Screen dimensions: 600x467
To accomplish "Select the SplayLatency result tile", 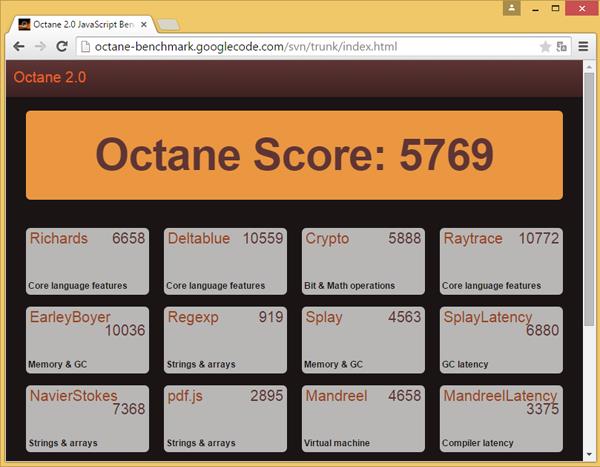I will coord(501,340).
